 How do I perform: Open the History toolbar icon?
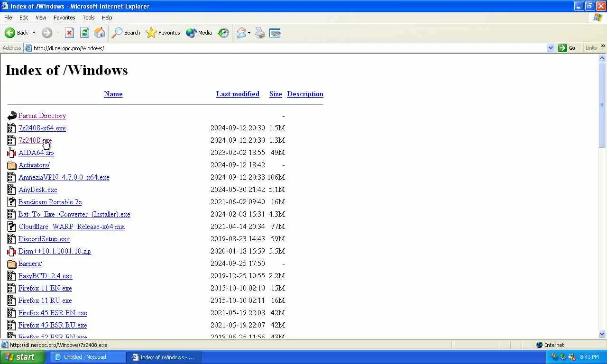coord(223,33)
